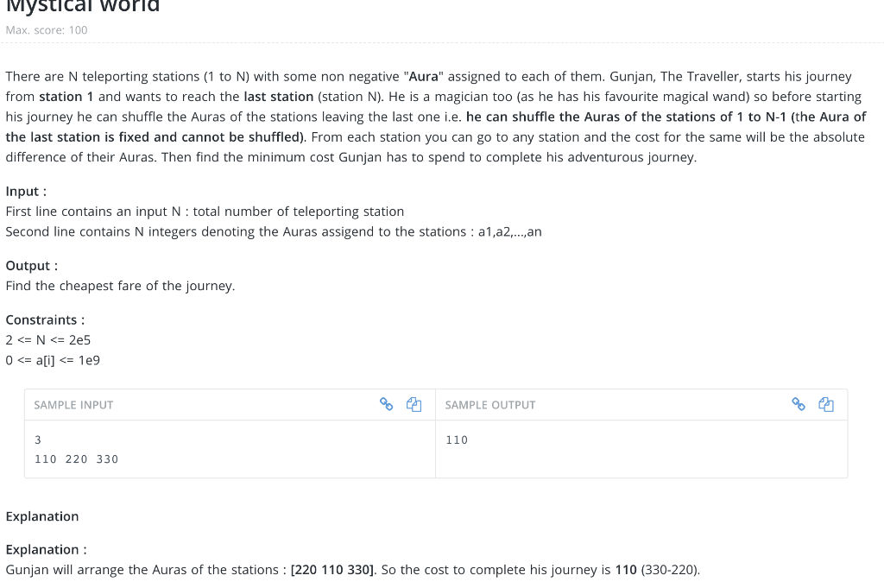Click the Explanation heading
The width and height of the screenshot is (884, 588).
[42, 516]
